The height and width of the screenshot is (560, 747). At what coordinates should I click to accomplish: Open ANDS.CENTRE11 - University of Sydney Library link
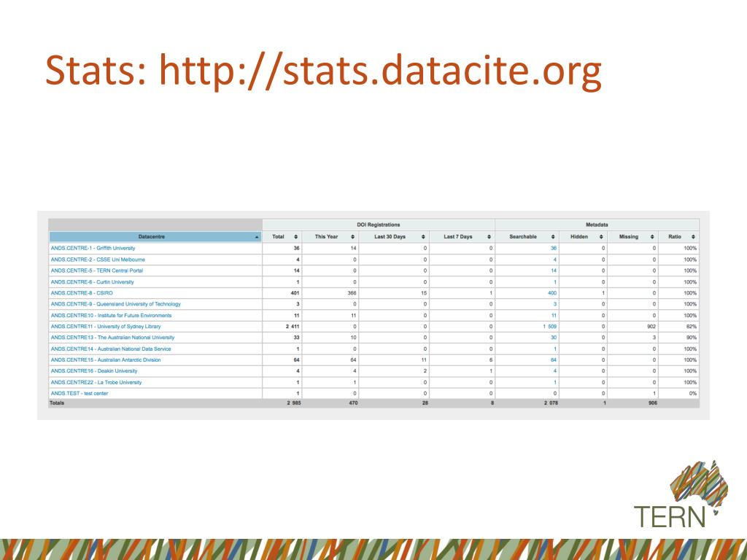[106, 327]
